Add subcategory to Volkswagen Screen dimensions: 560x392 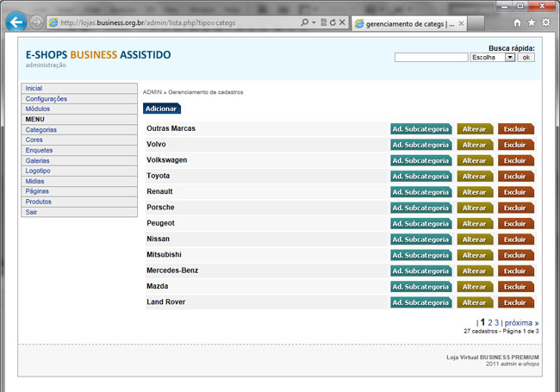(420, 160)
